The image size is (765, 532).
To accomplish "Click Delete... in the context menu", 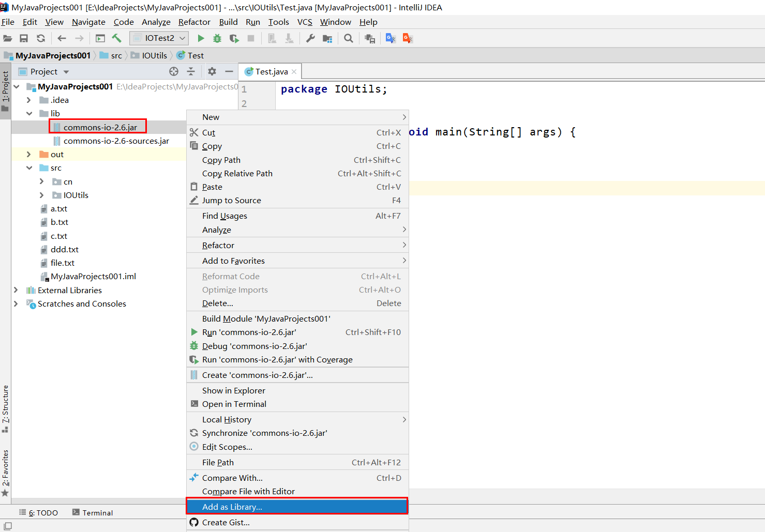I will (x=297, y=303).
